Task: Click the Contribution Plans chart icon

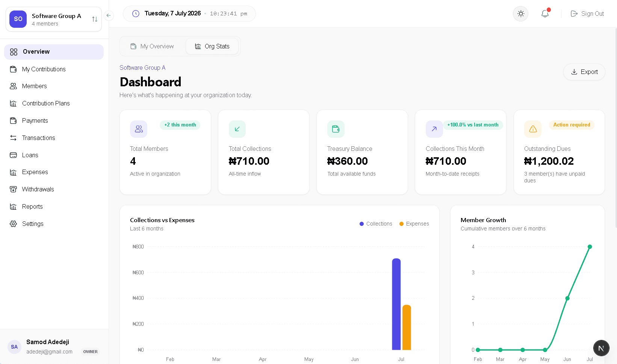Action: pyautogui.click(x=13, y=103)
